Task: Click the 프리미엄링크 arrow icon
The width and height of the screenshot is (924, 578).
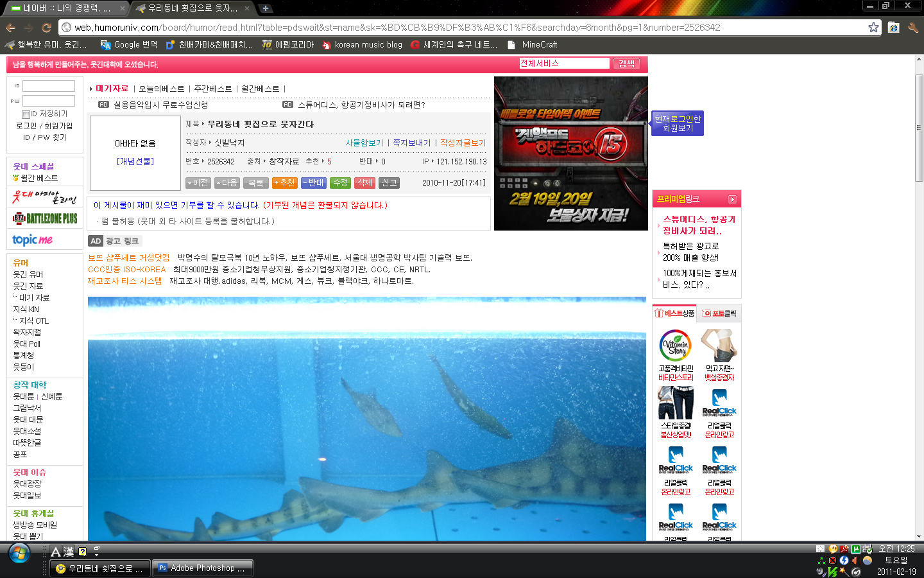Action: click(732, 200)
